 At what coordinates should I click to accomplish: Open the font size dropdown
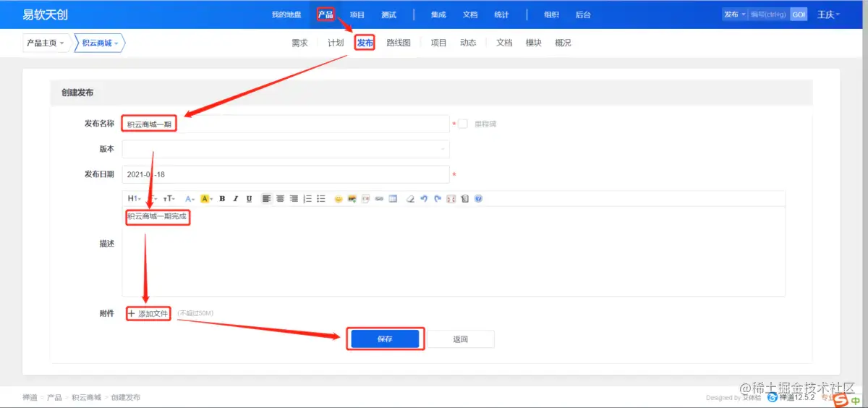(x=169, y=198)
